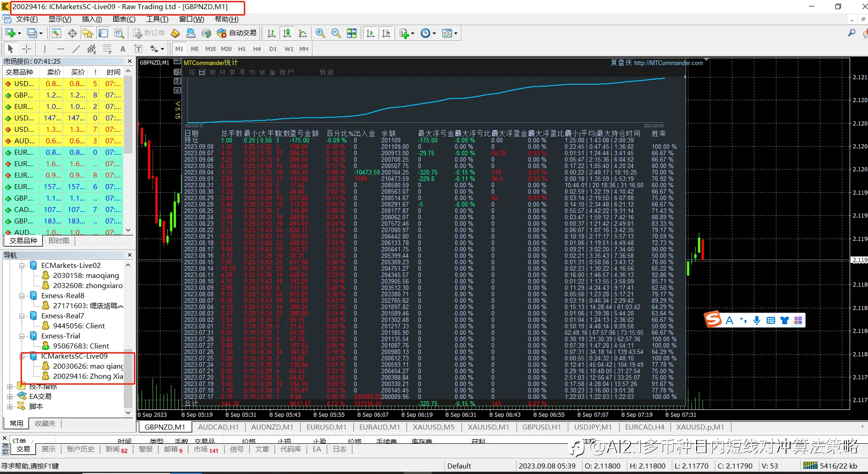Expand the 脚本 tree node
The image size is (868, 474).
10,406
